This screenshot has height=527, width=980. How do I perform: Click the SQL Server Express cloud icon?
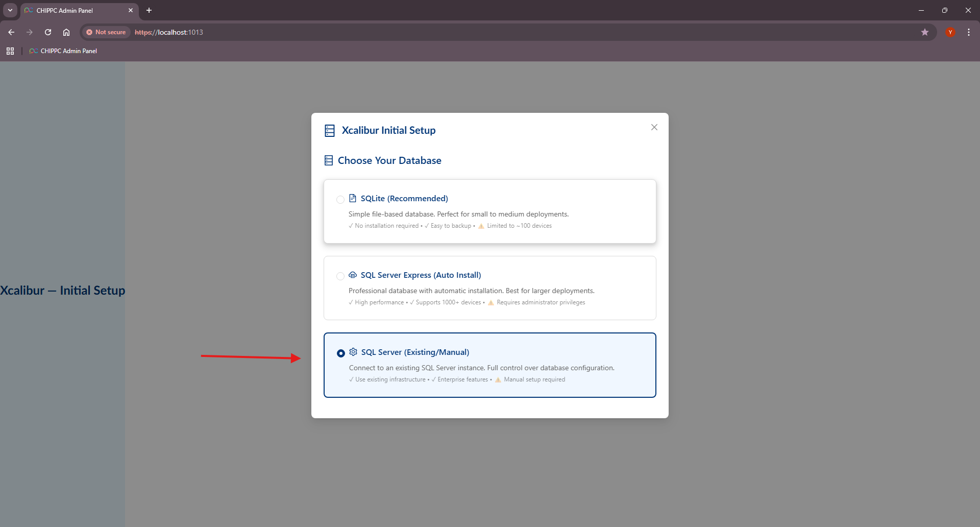tap(353, 275)
